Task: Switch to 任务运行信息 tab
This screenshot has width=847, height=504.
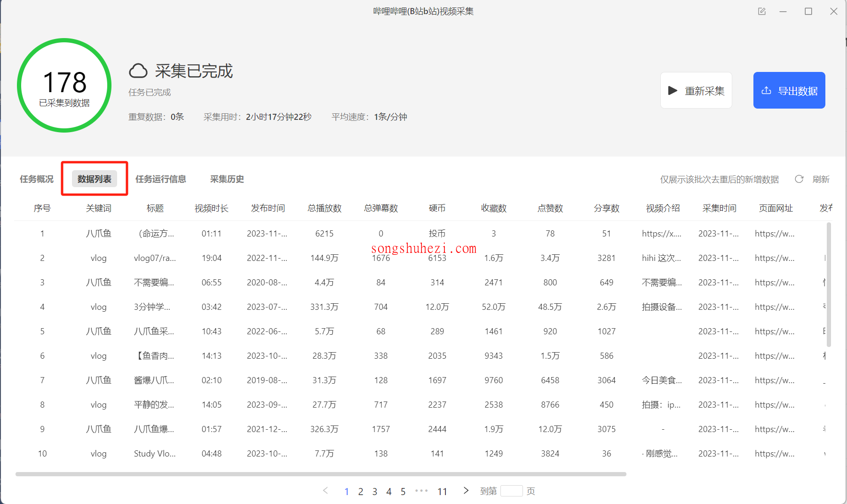Action: [x=161, y=179]
